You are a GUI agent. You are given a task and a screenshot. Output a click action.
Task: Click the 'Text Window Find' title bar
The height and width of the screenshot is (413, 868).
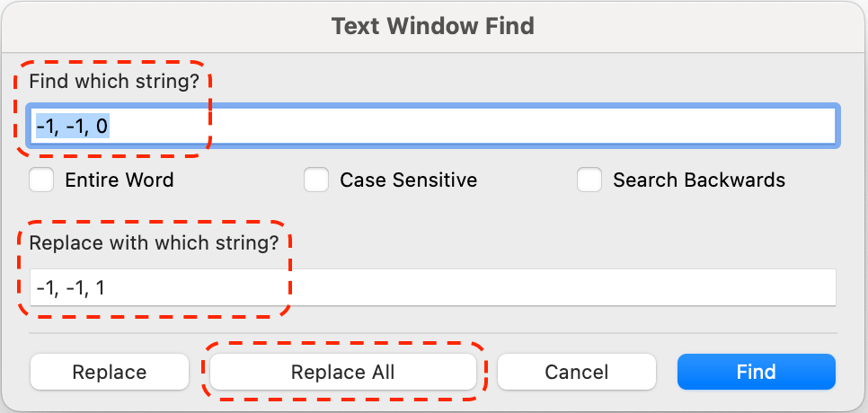(433, 25)
